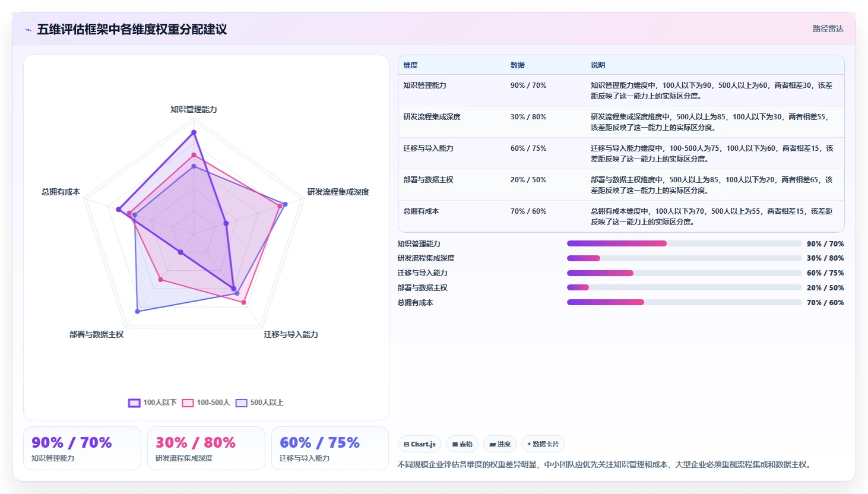Image resolution: width=868 pixels, height=494 pixels.
Task: Click the purple data point at 知识管理能力 peak
Action: tap(194, 132)
